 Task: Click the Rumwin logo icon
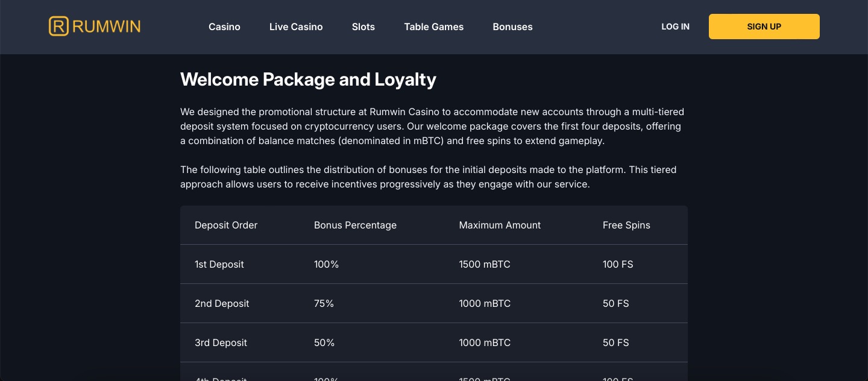point(58,27)
